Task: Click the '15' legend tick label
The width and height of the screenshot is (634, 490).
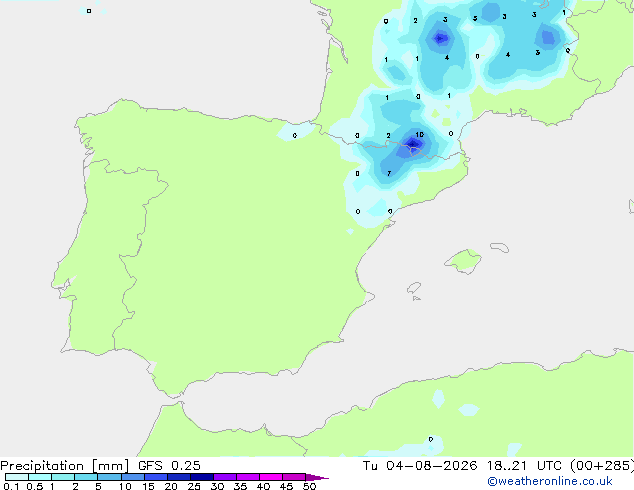Action: click(x=148, y=486)
